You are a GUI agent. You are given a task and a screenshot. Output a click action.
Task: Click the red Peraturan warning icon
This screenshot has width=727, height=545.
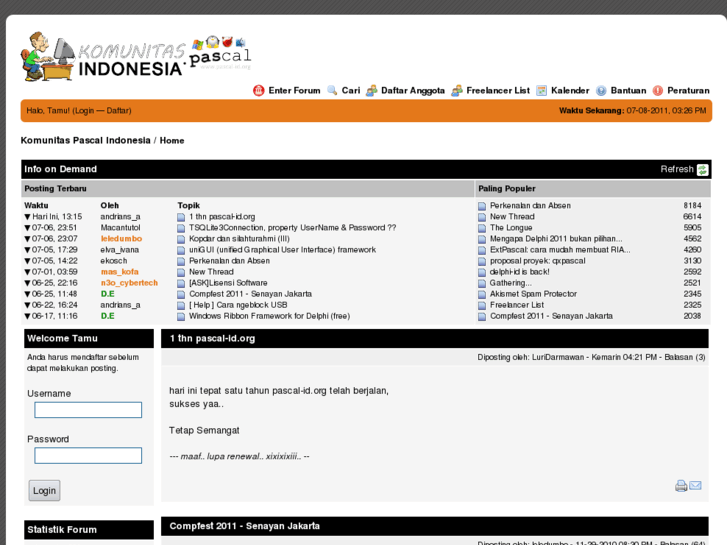coord(657,90)
